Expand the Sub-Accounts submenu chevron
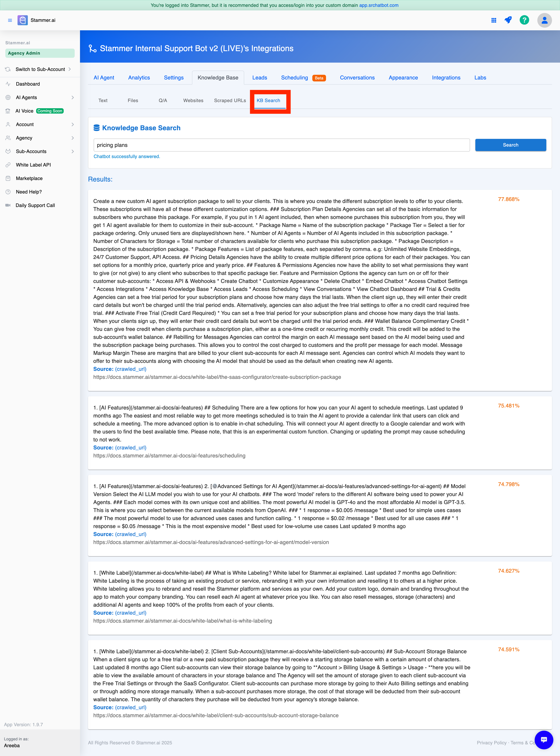Screen dimensions: 560x756 pyautogui.click(x=72, y=151)
